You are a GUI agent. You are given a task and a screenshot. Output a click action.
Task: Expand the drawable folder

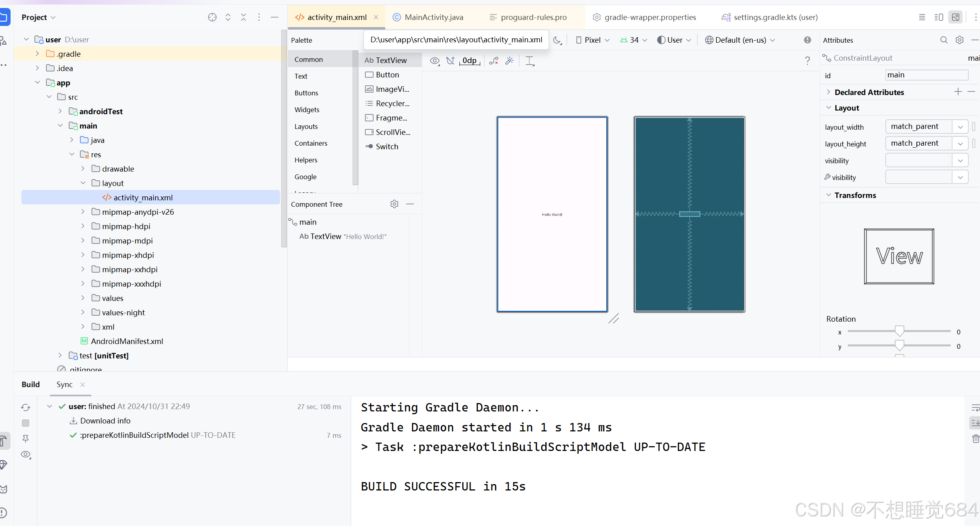(83, 169)
